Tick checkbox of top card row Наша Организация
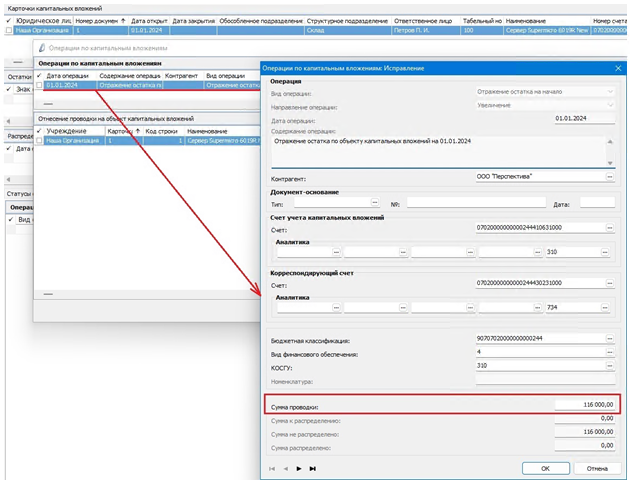The image size is (636, 489). 9,31
